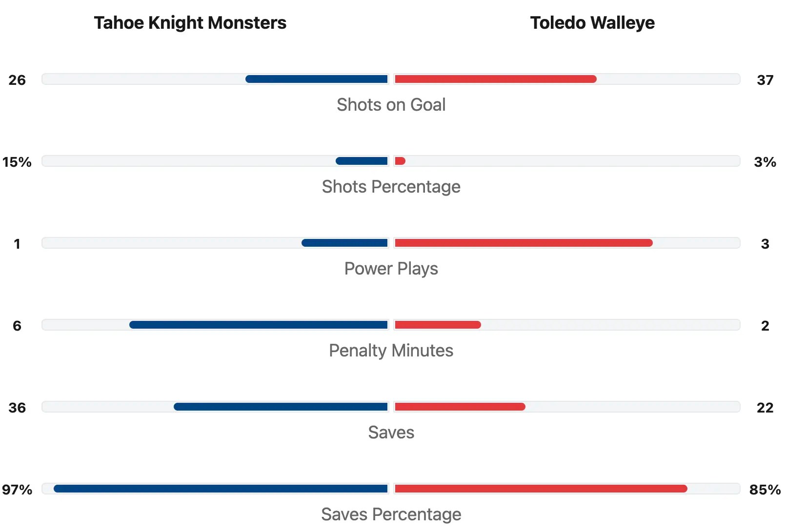The height and width of the screenshot is (532, 786).
Task: Click the blue Saves Percentage bar
Action: (221, 489)
